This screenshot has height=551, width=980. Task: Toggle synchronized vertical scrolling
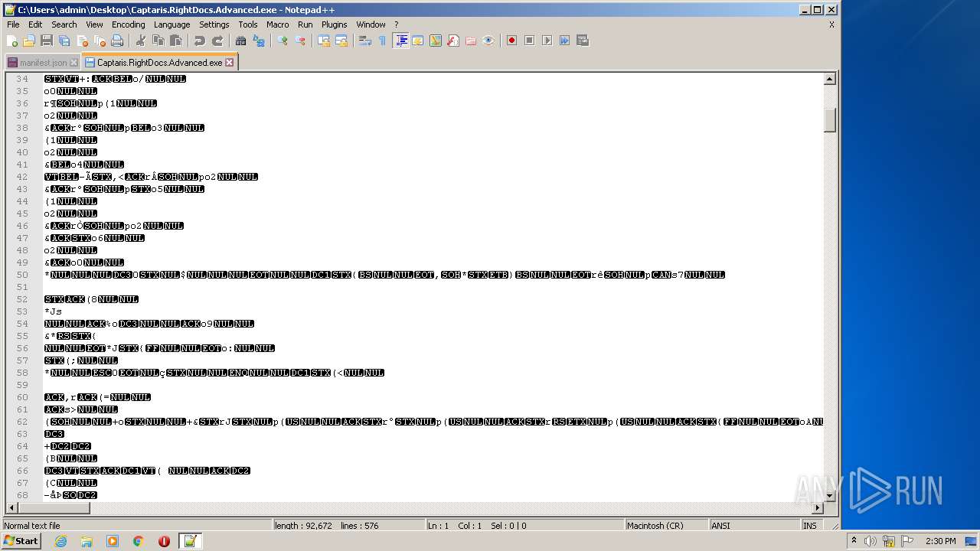(324, 41)
